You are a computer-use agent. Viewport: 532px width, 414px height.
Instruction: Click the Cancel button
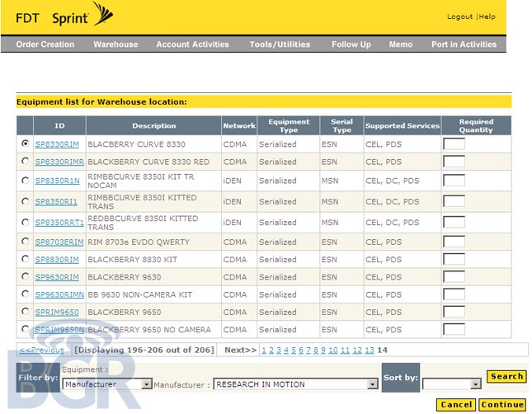[456, 405]
